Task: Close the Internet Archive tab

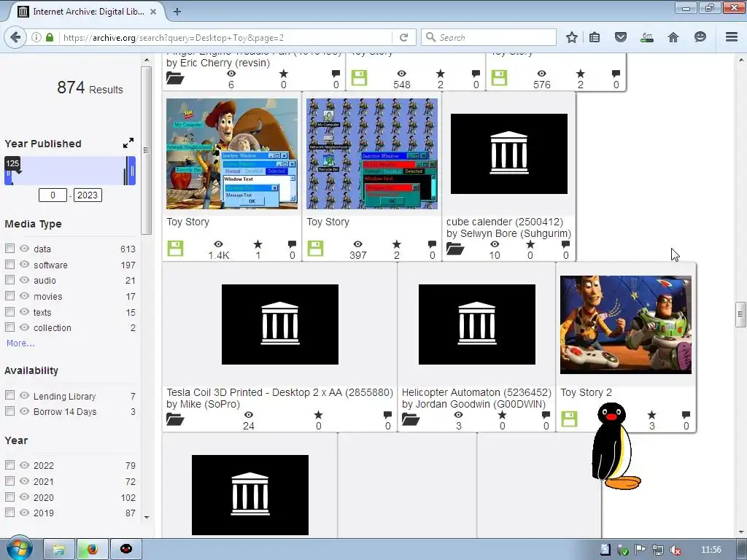Action: pyautogui.click(x=153, y=12)
